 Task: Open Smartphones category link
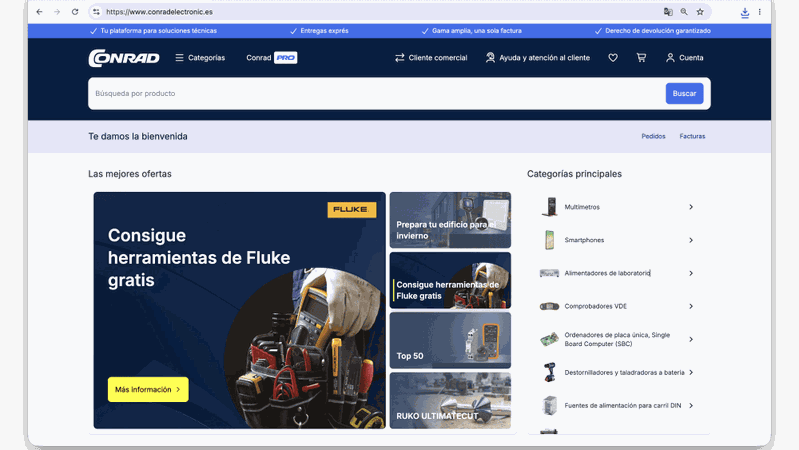tap(584, 240)
